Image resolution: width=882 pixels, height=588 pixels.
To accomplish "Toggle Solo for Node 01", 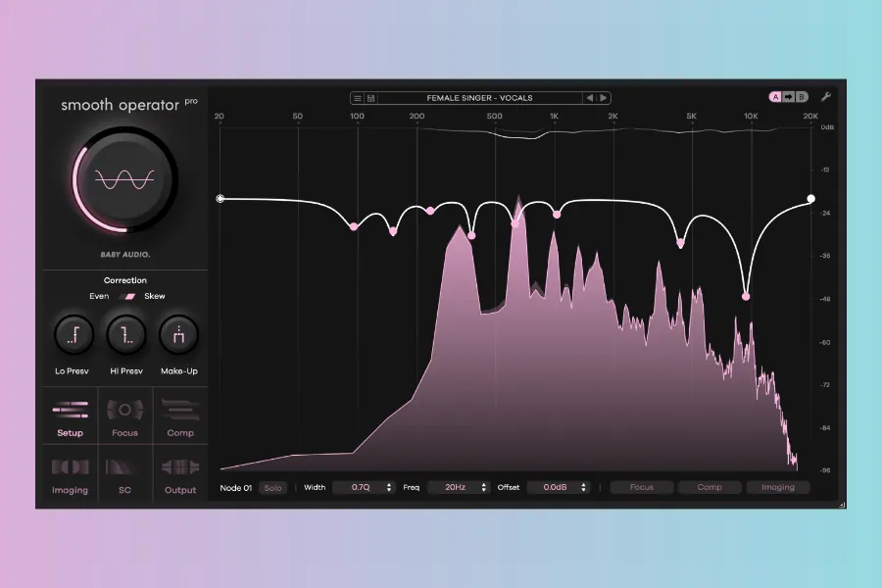I will (x=272, y=487).
